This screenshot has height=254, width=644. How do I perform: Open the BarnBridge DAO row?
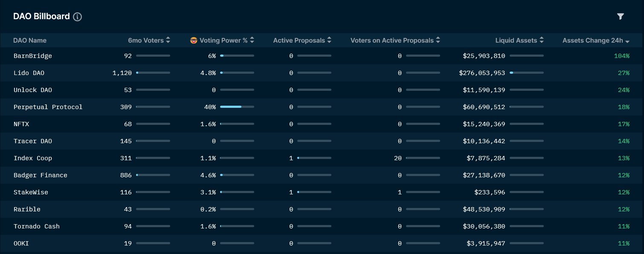click(x=322, y=56)
